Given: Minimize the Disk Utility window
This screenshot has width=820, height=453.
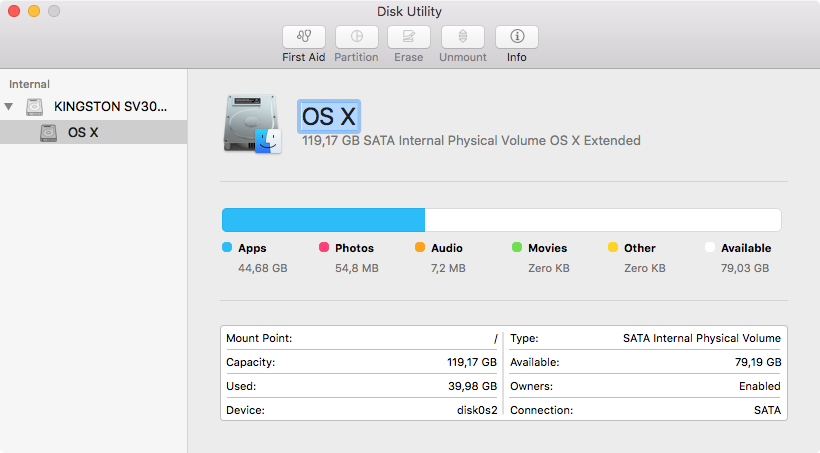Looking at the screenshot, I should pos(34,11).
